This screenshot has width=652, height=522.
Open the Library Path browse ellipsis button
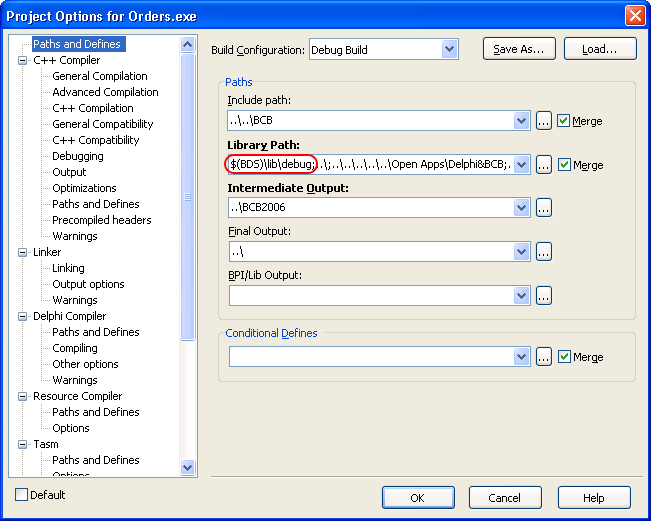tap(544, 165)
